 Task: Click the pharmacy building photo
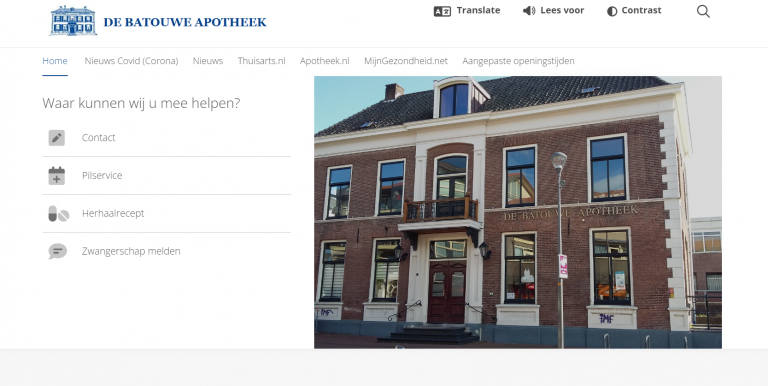pyautogui.click(x=518, y=212)
